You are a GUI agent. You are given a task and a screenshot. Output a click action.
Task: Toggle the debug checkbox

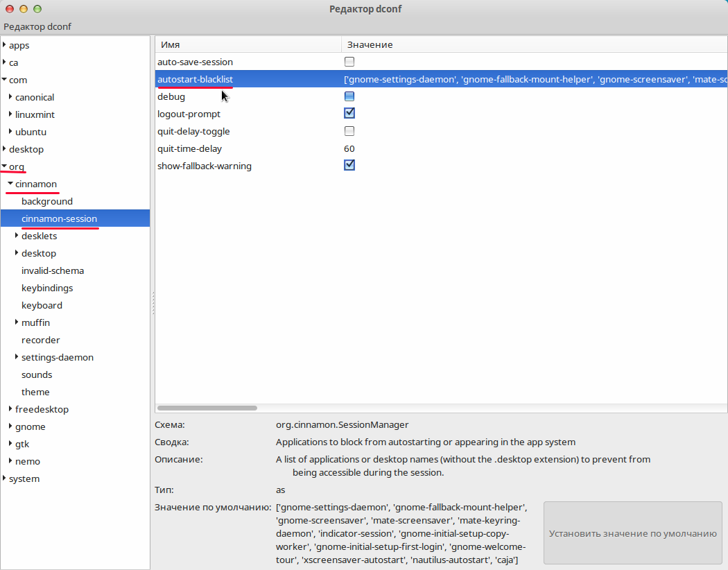coord(349,96)
